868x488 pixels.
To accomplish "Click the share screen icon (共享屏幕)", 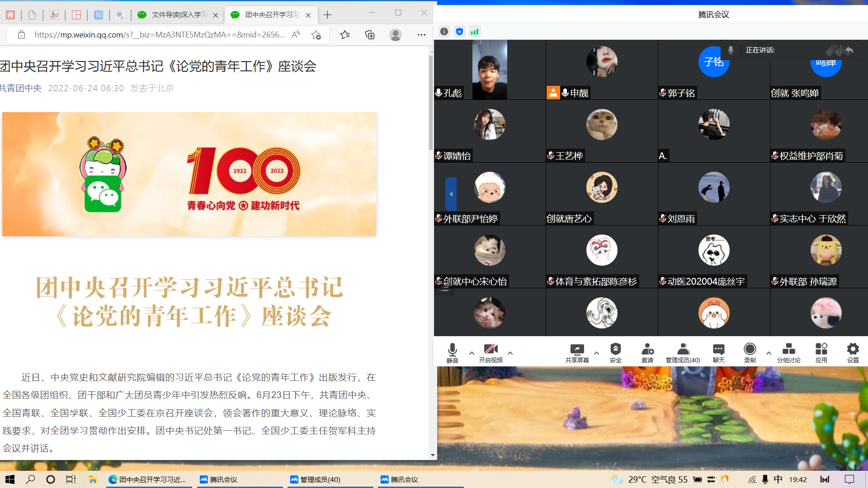I will [x=577, y=349].
